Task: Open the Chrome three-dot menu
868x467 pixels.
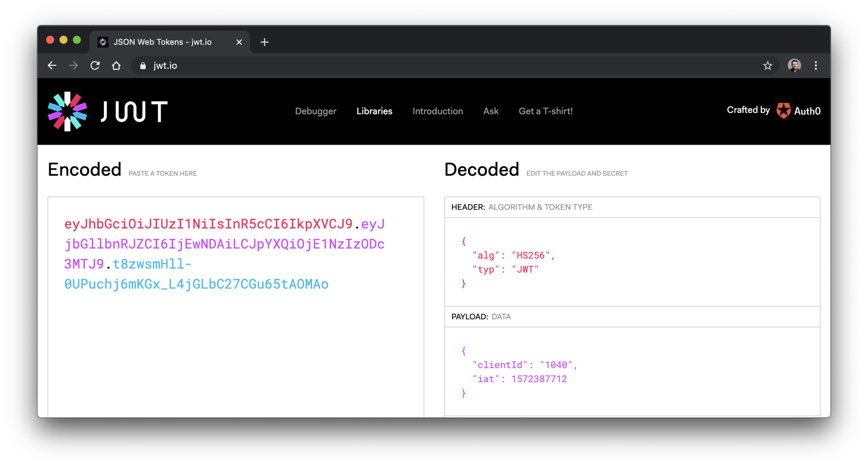Action: [816, 66]
